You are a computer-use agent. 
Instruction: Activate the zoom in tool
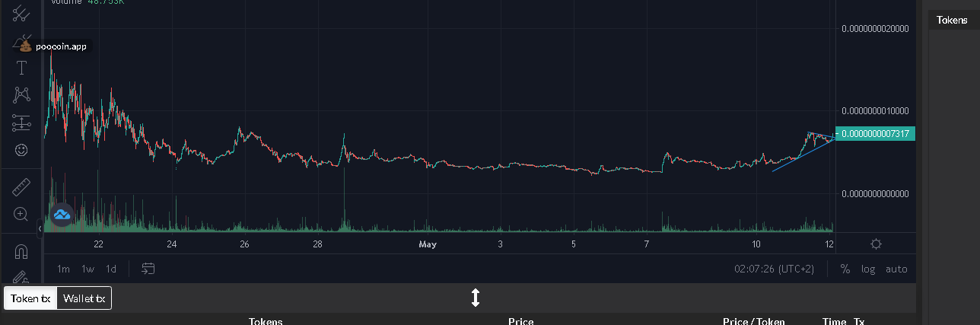21,214
